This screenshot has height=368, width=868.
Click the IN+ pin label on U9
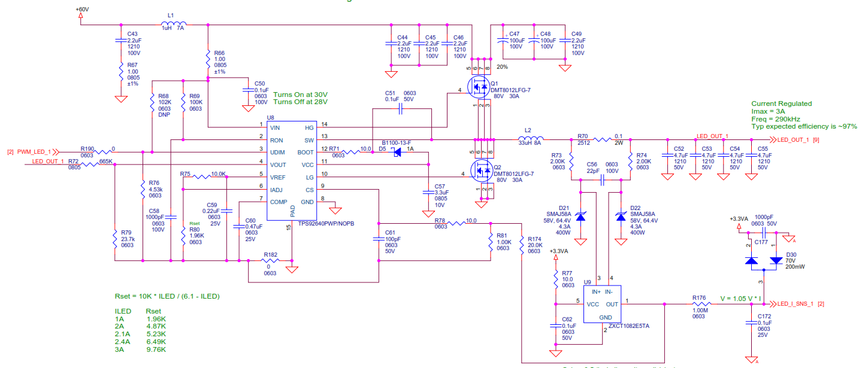(x=597, y=291)
